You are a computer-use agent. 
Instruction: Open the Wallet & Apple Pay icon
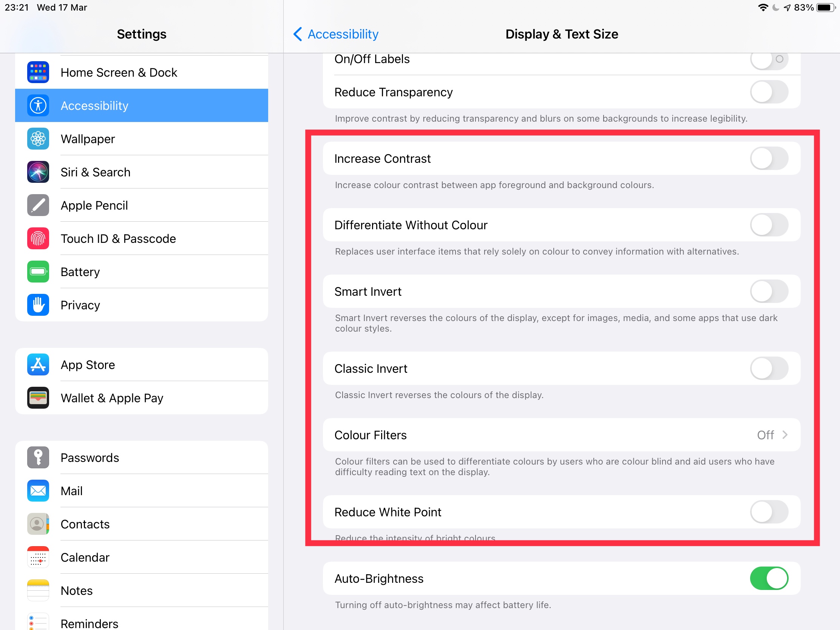point(38,398)
